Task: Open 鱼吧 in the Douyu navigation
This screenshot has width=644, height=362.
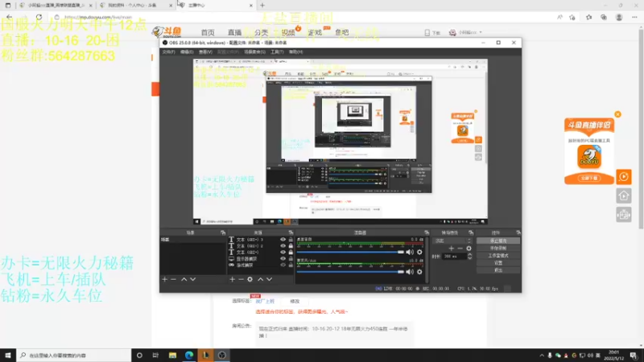Action: [341, 32]
